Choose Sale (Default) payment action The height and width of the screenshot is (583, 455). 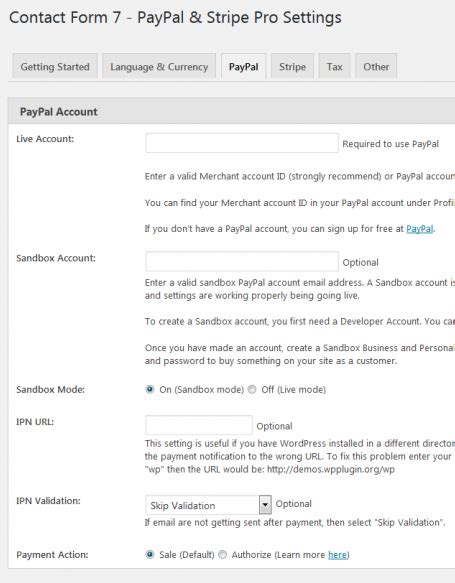[x=150, y=554]
